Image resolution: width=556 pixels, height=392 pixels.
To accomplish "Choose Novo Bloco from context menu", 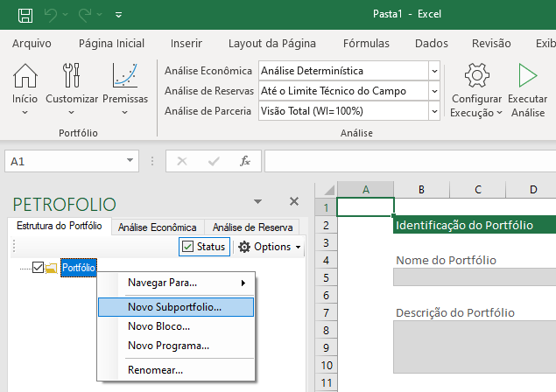I will pyautogui.click(x=176, y=326).
